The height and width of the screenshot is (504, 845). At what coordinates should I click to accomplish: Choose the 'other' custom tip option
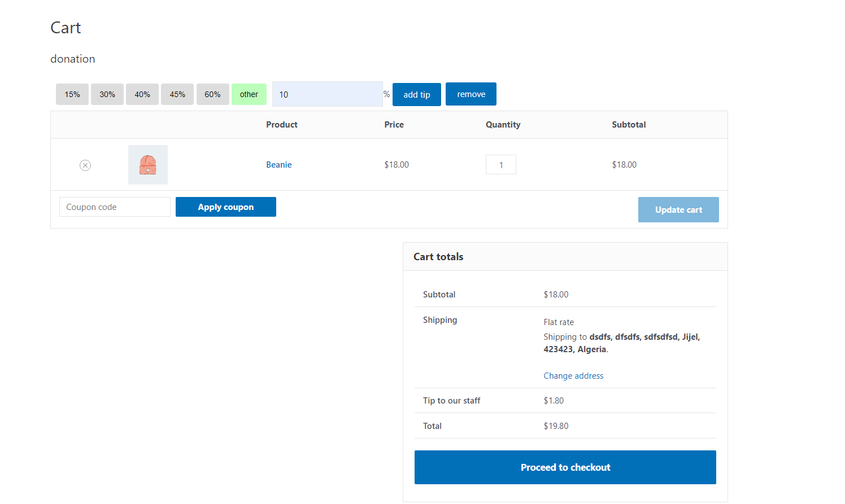coord(249,94)
